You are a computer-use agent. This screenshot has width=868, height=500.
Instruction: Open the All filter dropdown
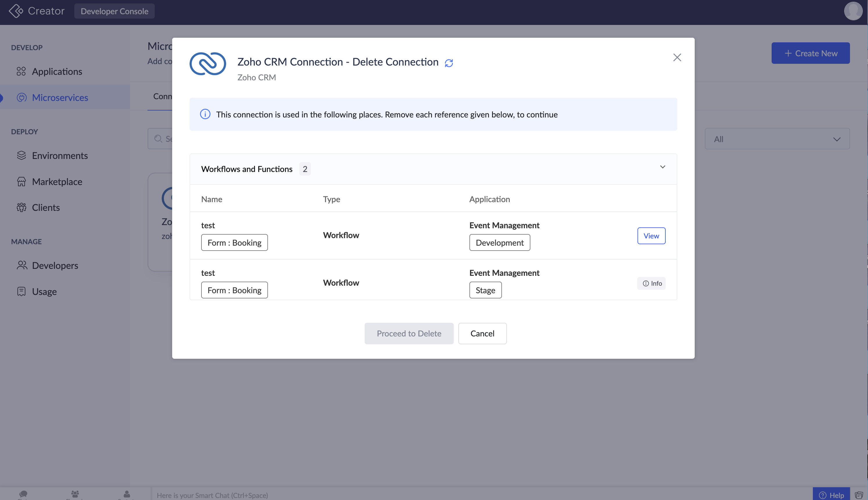777,139
